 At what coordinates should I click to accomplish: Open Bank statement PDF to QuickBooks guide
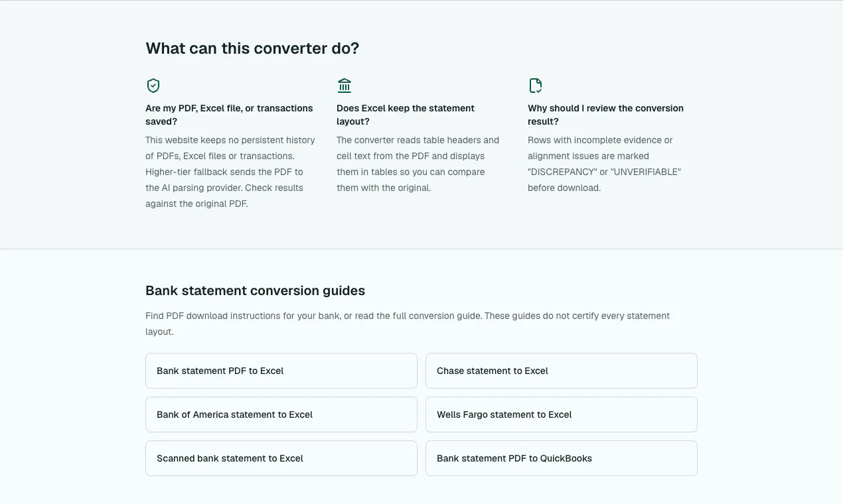tap(562, 458)
